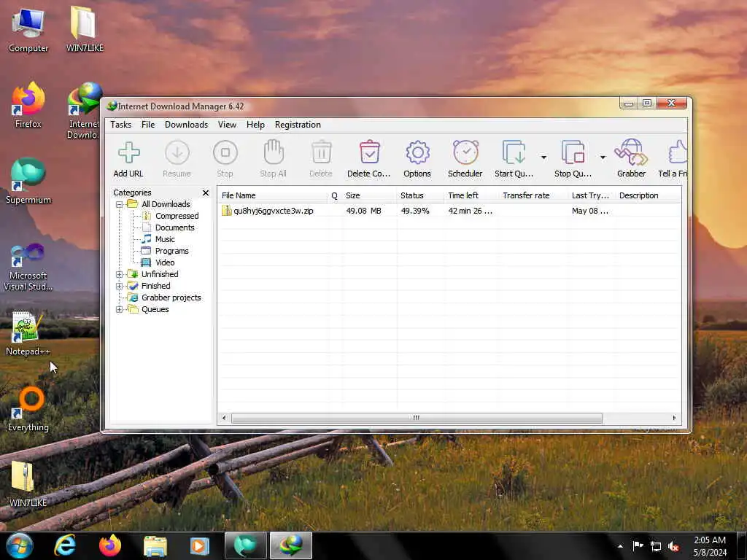Expand the Queues category node
The height and width of the screenshot is (560, 747).
pos(119,309)
